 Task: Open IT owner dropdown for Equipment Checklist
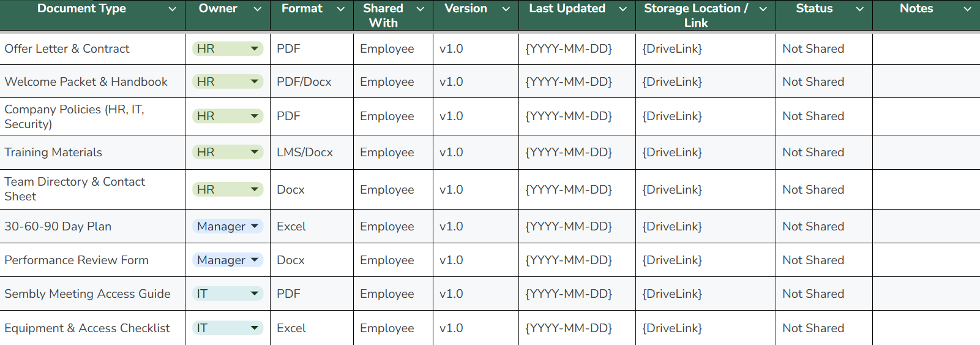pos(254,328)
